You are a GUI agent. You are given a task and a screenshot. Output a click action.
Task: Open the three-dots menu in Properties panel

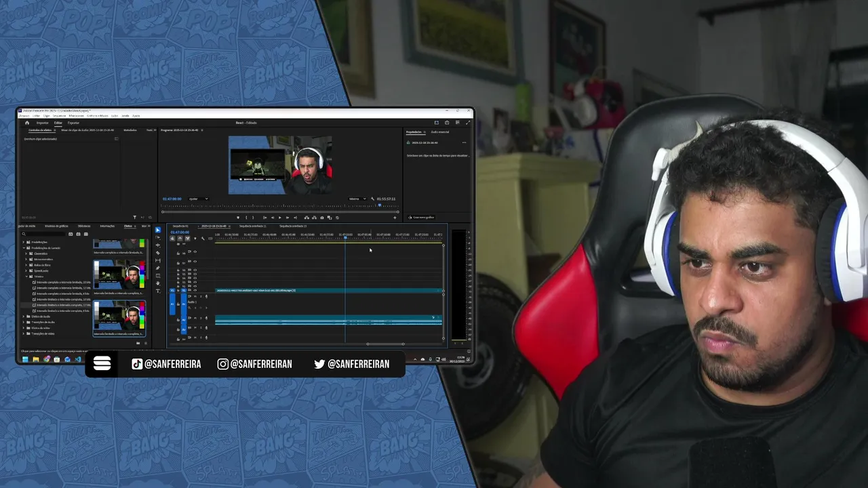(464, 142)
